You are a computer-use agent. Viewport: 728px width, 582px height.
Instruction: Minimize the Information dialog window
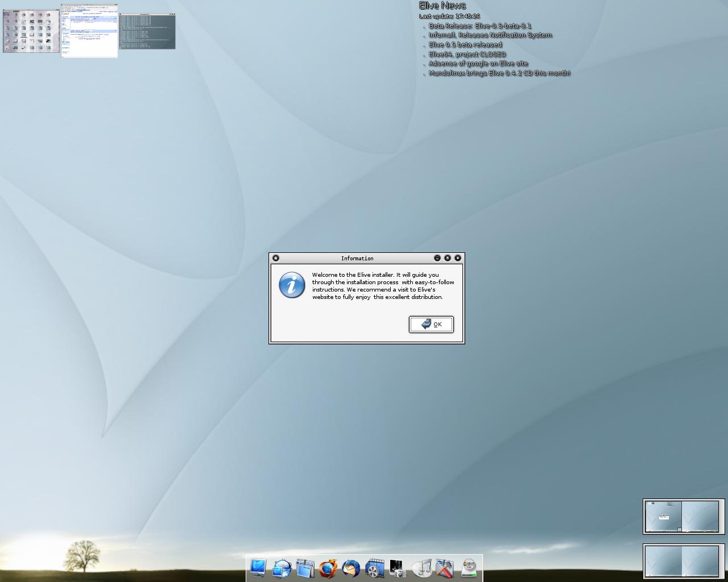click(x=437, y=258)
